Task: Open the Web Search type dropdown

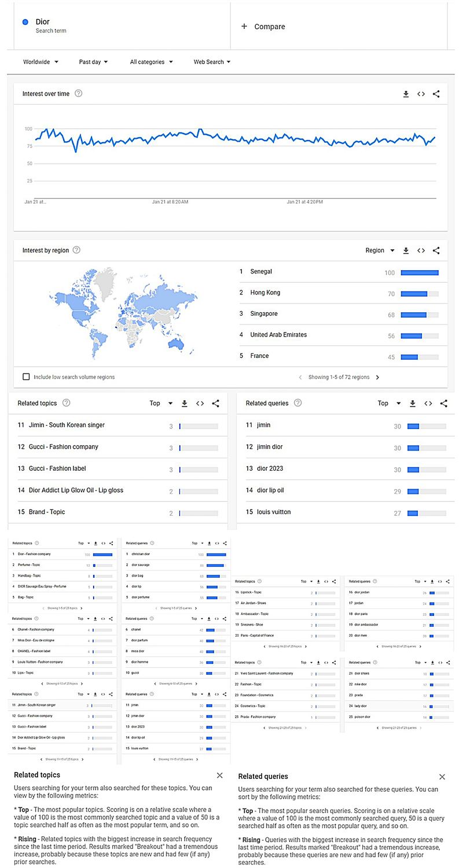Action: (212, 62)
